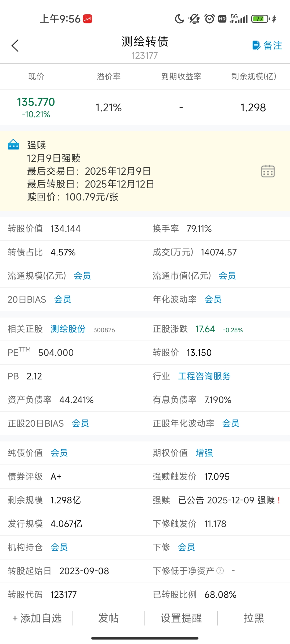
Task: Tap the calendar icon in redemption notice
Action: (x=268, y=171)
